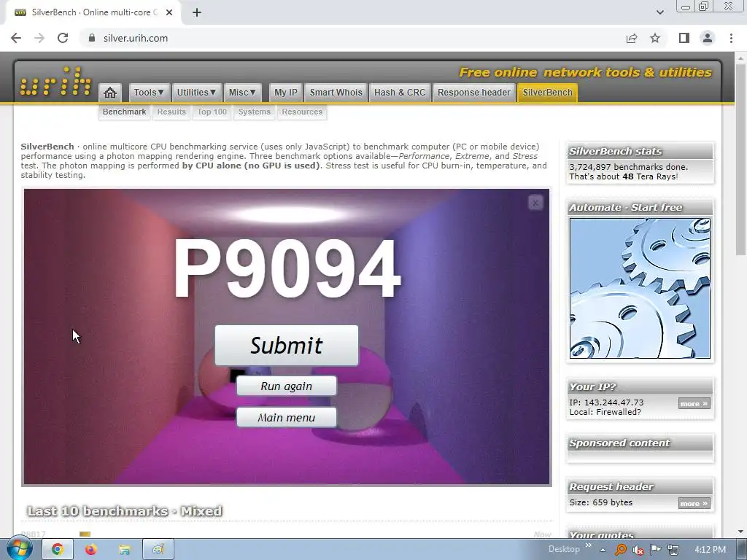747x560 pixels.
Task: Bookmark this page with the star
Action: click(x=655, y=38)
